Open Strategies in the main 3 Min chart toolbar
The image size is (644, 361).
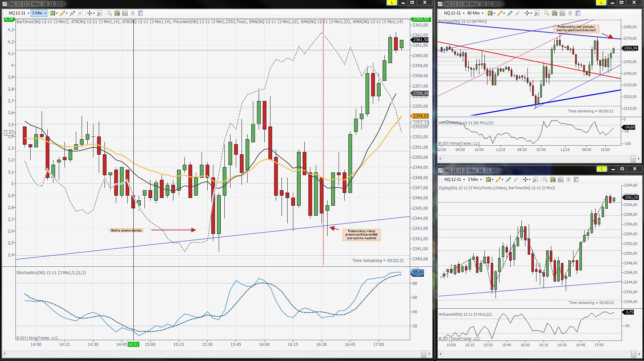pos(133,13)
